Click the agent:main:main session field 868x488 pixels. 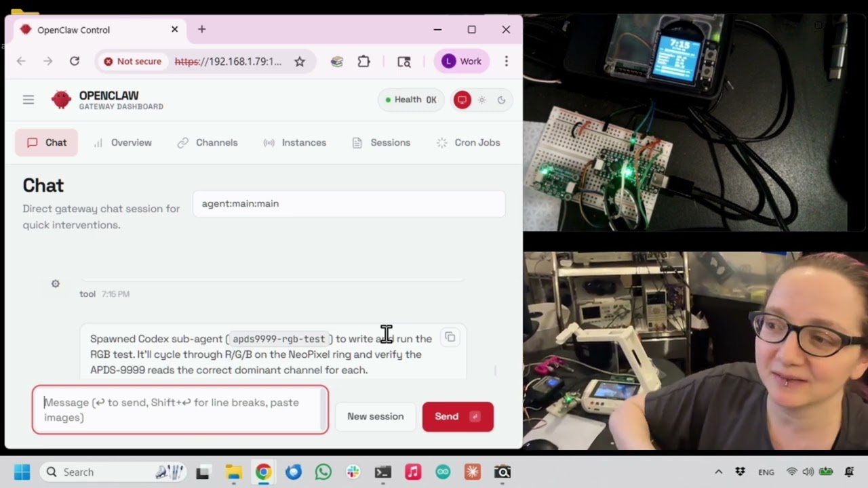(349, 203)
